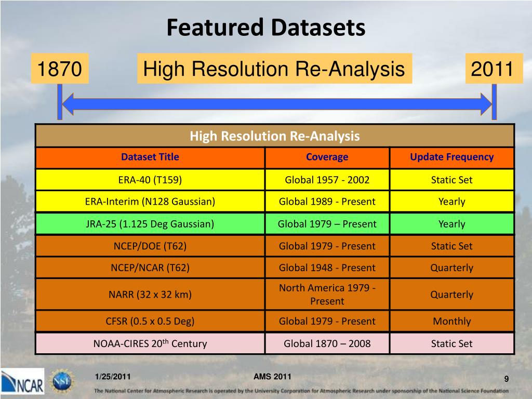Viewport: 532px width, 399px height.
Task: Click Global 1979 - Present in NCEP/DOE row
Action: pos(327,246)
